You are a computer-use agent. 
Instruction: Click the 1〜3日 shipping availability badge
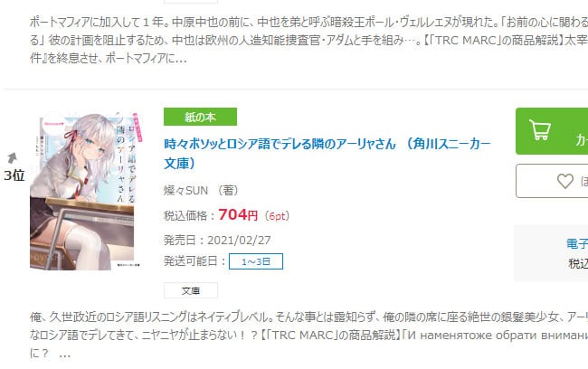[x=256, y=261]
